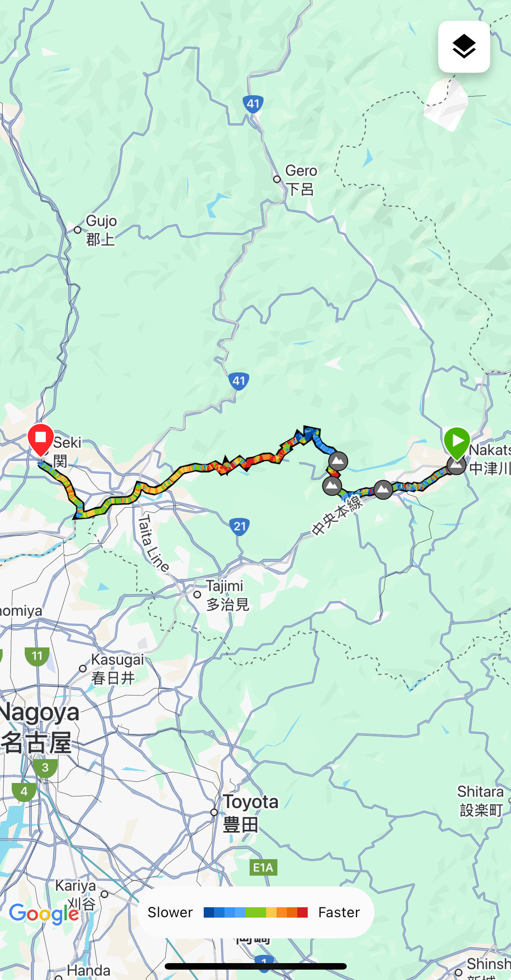511x980 pixels.
Task: Click the darkest blue Slower legend swatch
Action: point(209,912)
